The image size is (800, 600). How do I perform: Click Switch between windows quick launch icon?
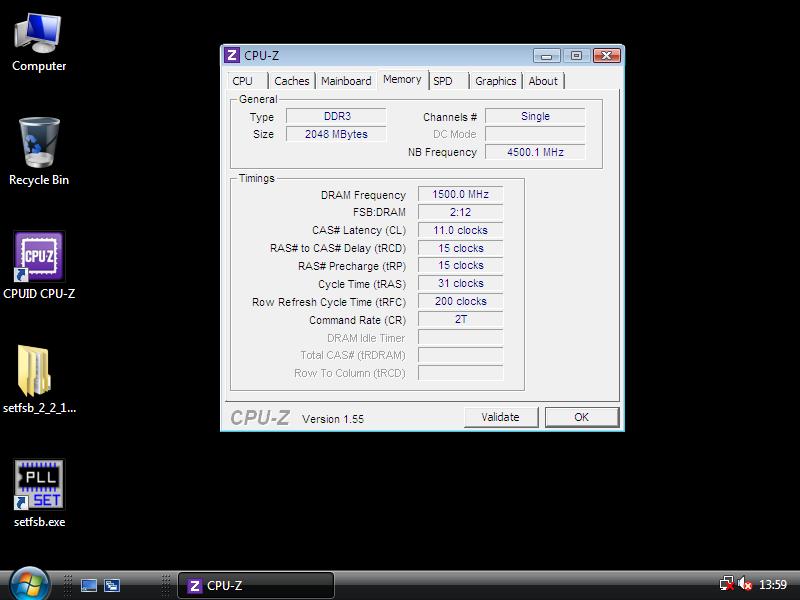[x=113, y=586]
